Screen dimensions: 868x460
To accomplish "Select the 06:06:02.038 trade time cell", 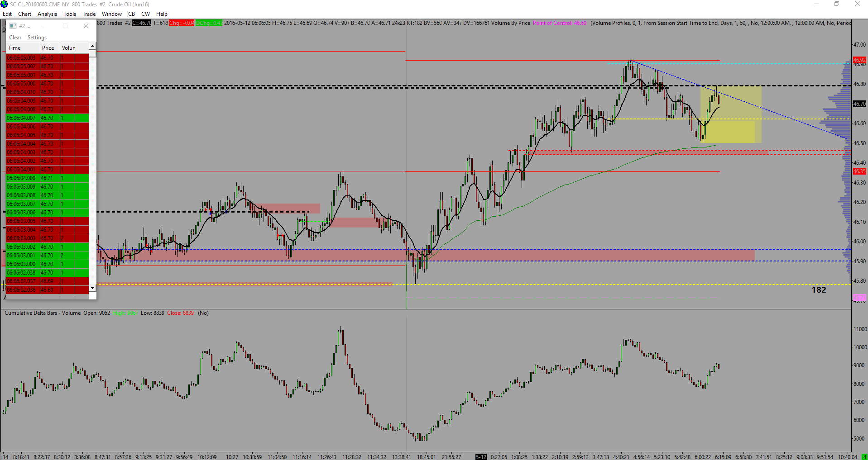I will click(23, 273).
